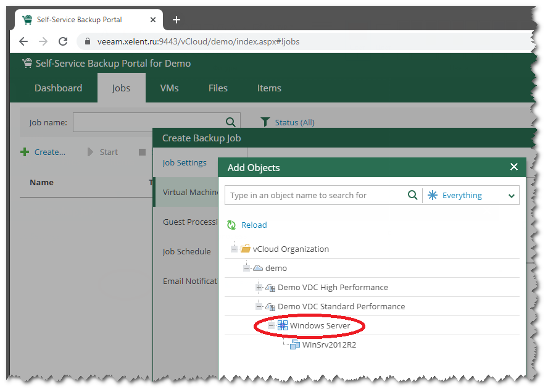Click the Start play triangle icon
The height and width of the screenshot is (392, 548).
[x=90, y=152]
